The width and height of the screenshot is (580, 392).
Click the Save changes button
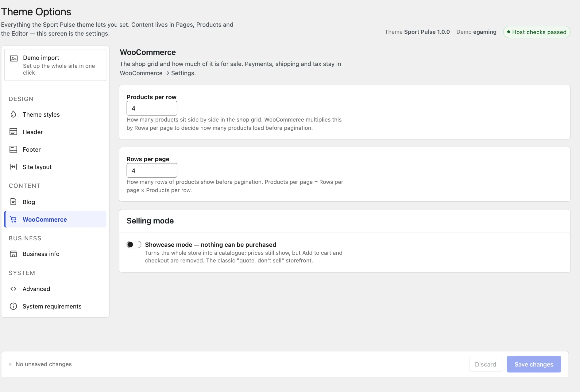(534, 364)
